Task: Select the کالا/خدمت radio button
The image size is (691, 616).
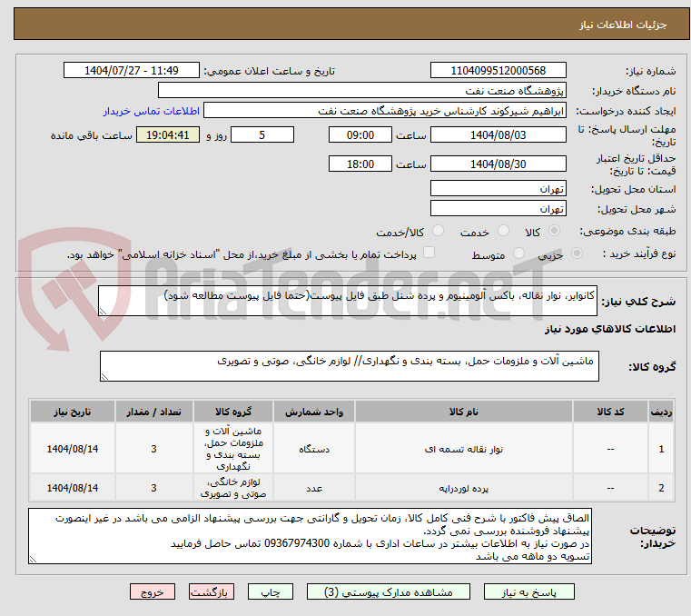Action: 438,231
